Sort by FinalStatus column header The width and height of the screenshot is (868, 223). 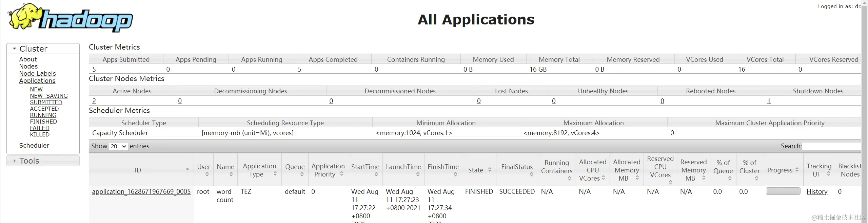pos(517,170)
